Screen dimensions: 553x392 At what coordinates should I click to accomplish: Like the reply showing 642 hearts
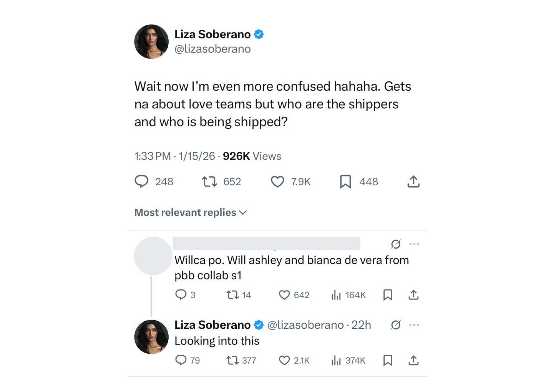(x=284, y=295)
